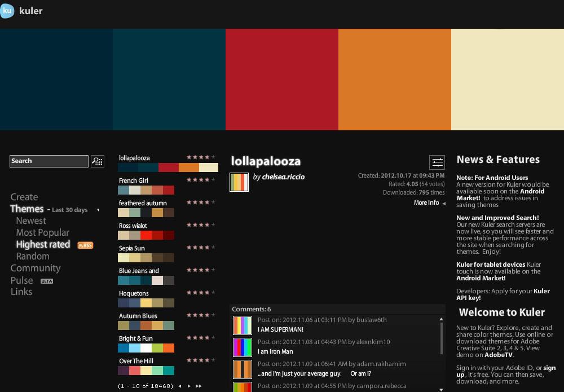Click the large cream color block
Screen dimensions: 564x392
508,80
